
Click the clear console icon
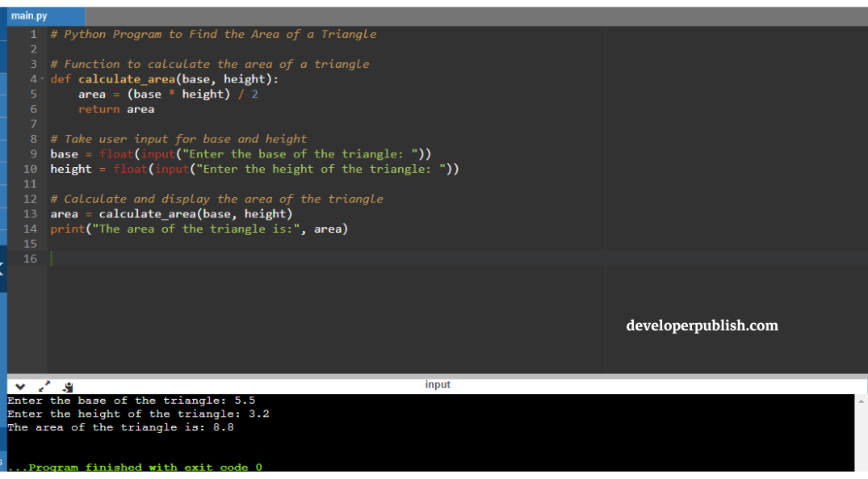[x=68, y=387]
